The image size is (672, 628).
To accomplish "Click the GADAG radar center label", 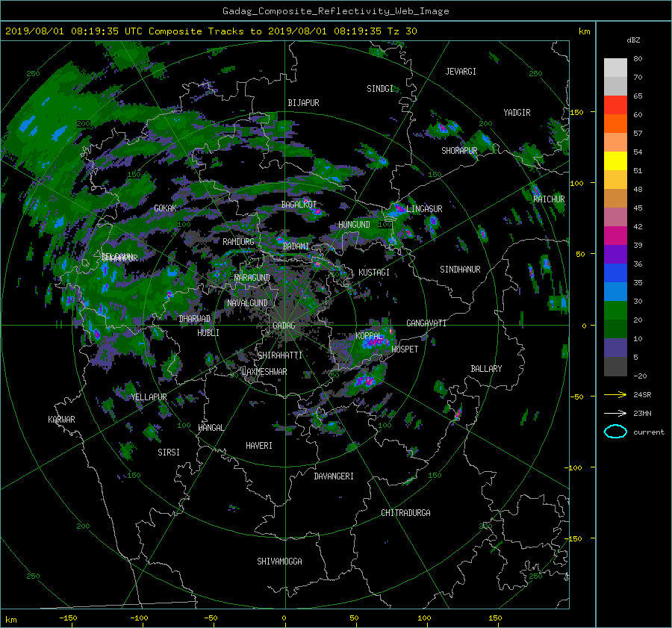I will 284,326.
